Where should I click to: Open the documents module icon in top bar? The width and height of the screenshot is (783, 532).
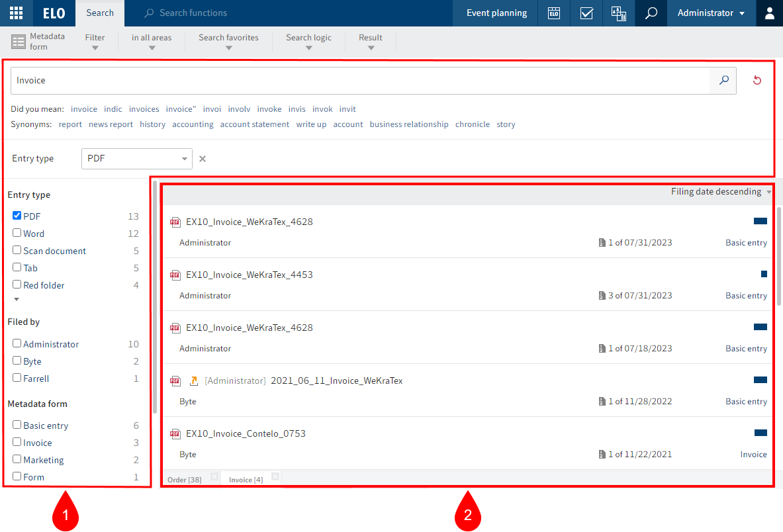click(x=618, y=13)
